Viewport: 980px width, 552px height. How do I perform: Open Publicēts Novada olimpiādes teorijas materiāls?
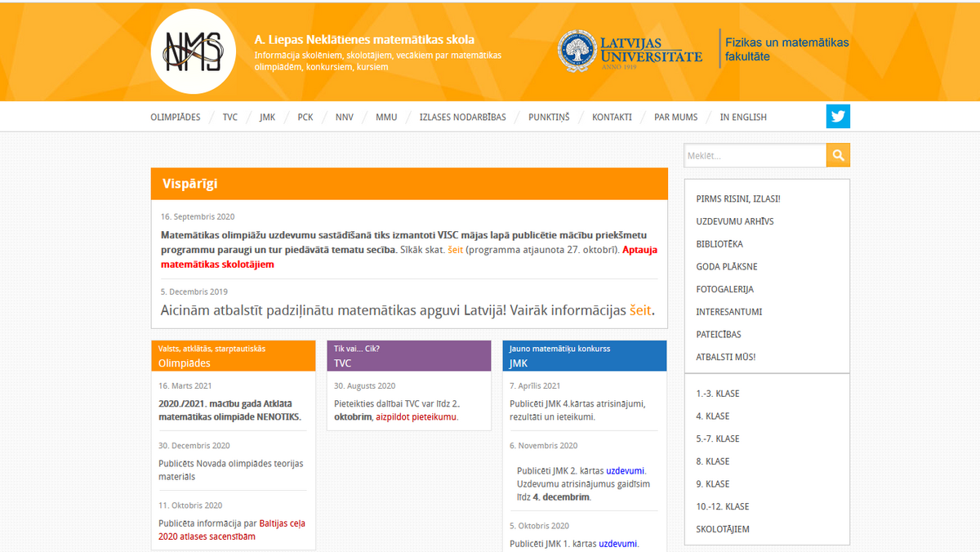[231, 470]
